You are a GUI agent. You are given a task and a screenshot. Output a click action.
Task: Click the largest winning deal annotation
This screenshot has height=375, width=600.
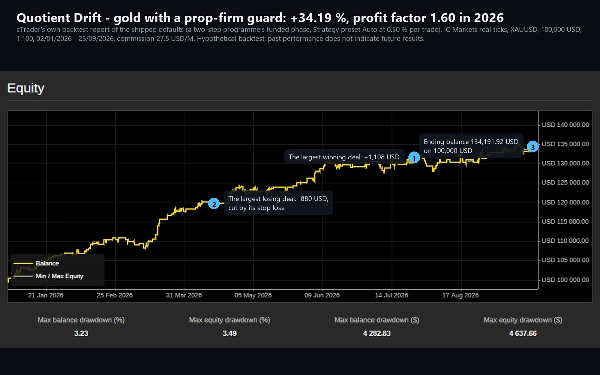pos(344,157)
